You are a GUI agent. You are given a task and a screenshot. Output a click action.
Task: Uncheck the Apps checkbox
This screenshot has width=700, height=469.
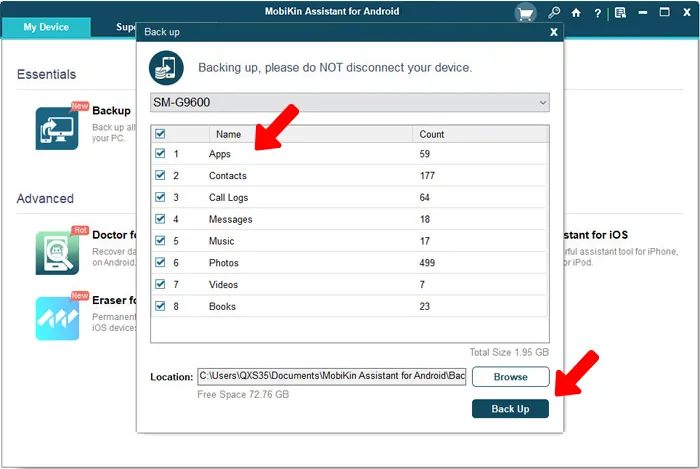(x=160, y=154)
